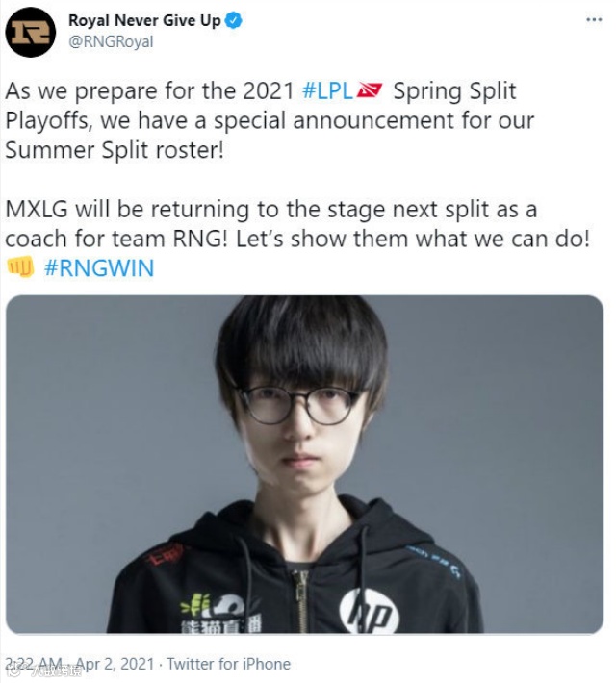Follow the #RNGWIN hashtag
Image resolution: width=616 pixels, height=683 pixels.
(99, 267)
